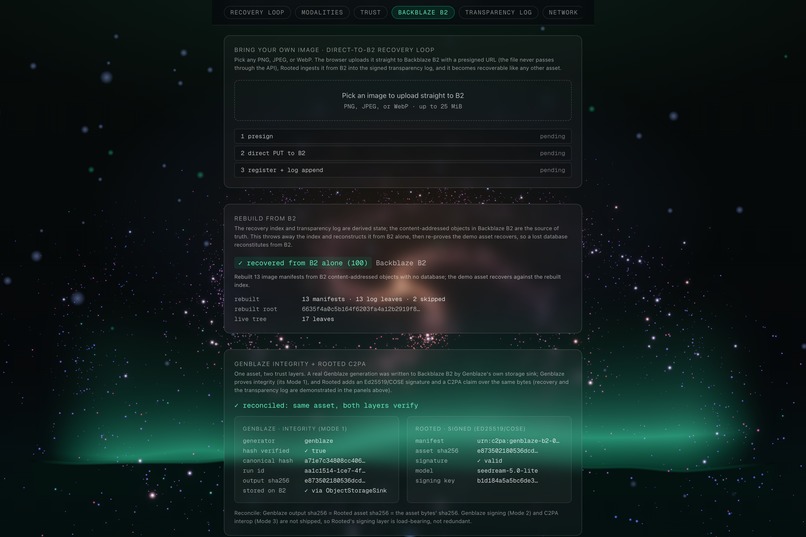Click the '3 register + log append' step row

tap(402, 170)
